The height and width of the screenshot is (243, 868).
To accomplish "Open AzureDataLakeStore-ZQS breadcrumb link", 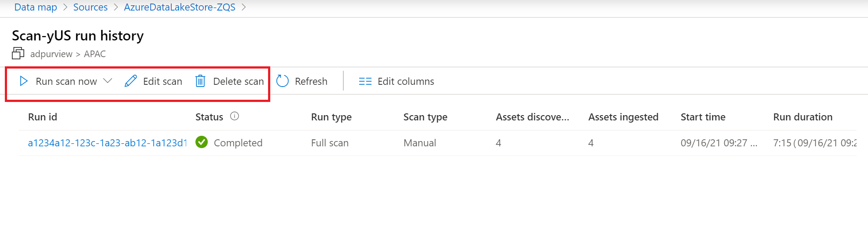I will (180, 7).
